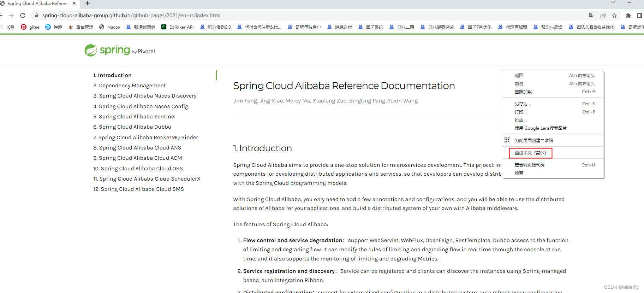Open the 圈子系统 bookmark
644x293 pixels.
coord(370,27)
